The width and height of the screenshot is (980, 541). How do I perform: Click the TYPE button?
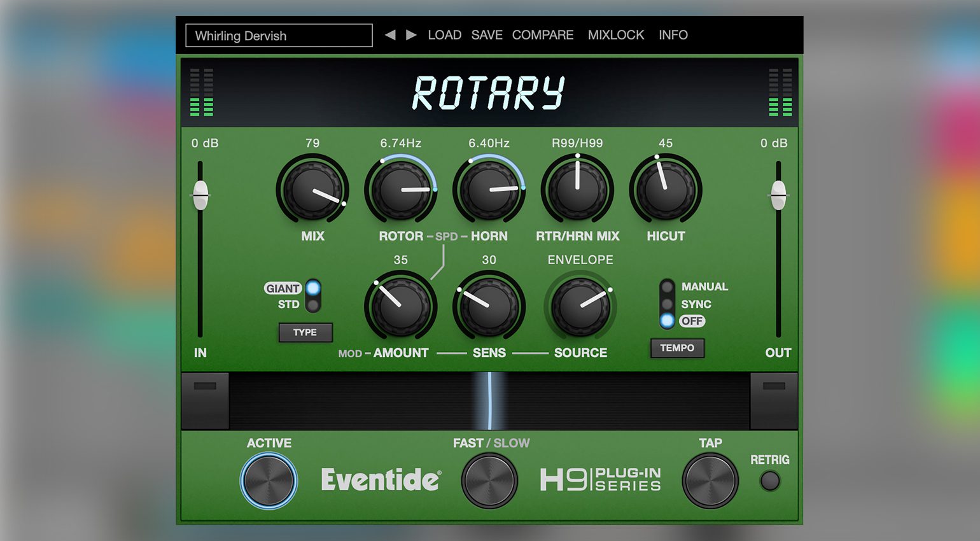click(x=305, y=332)
